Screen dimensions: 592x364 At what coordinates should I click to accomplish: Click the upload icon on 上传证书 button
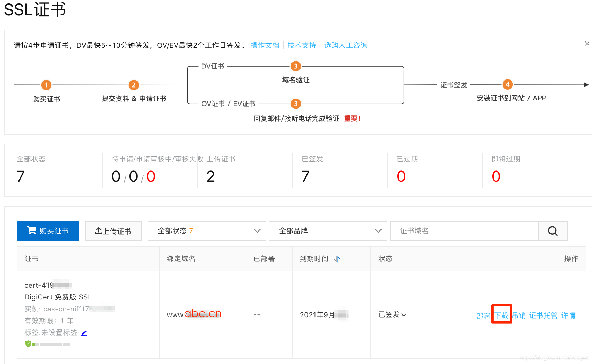tap(98, 231)
